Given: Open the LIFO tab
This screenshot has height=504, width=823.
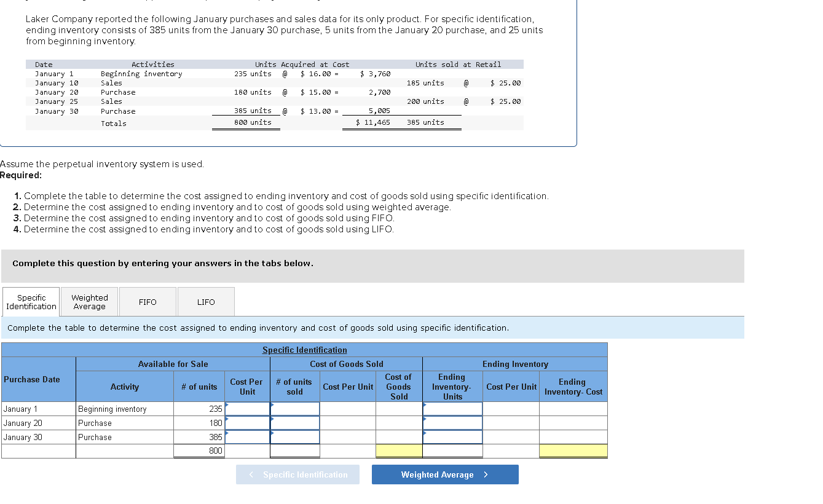Looking at the screenshot, I should [206, 301].
